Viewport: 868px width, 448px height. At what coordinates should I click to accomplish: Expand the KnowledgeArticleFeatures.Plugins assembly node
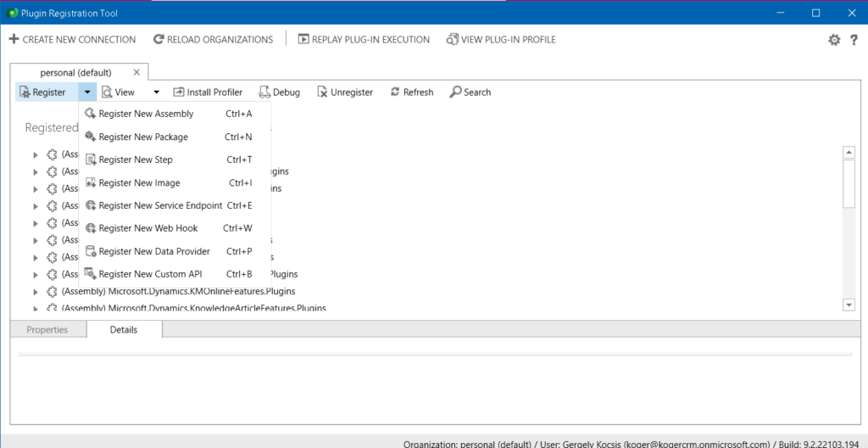[36, 308]
